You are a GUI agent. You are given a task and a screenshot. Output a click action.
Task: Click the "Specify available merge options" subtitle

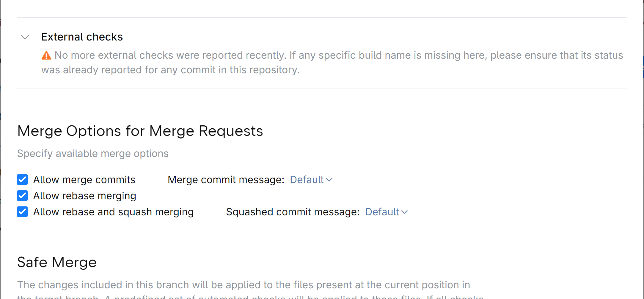[93, 153]
